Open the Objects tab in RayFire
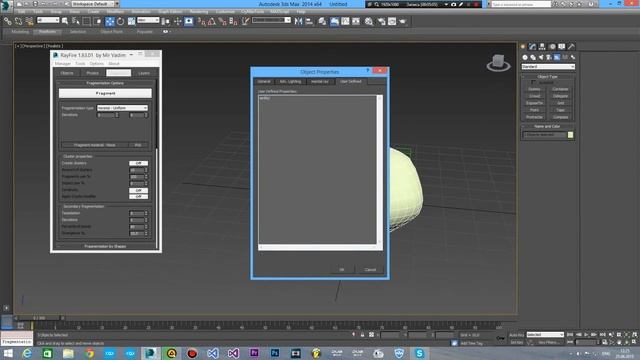Viewport: 640px width, 360px height. click(67, 73)
